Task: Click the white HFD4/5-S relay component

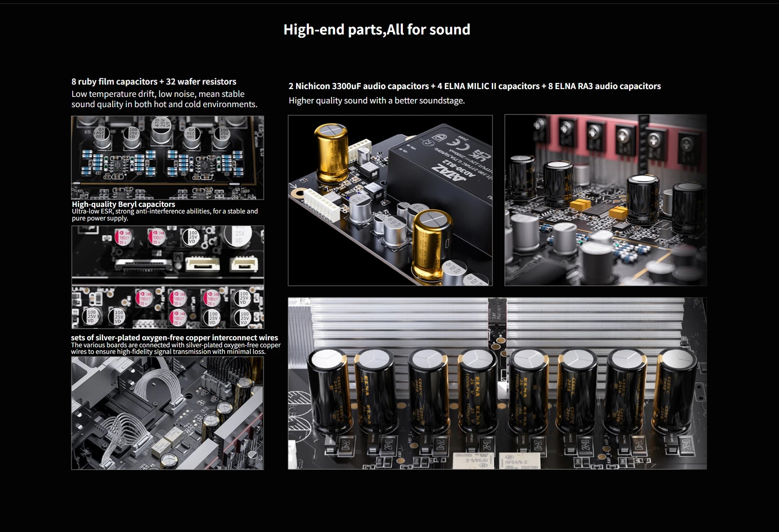Action: pos(513,461)
